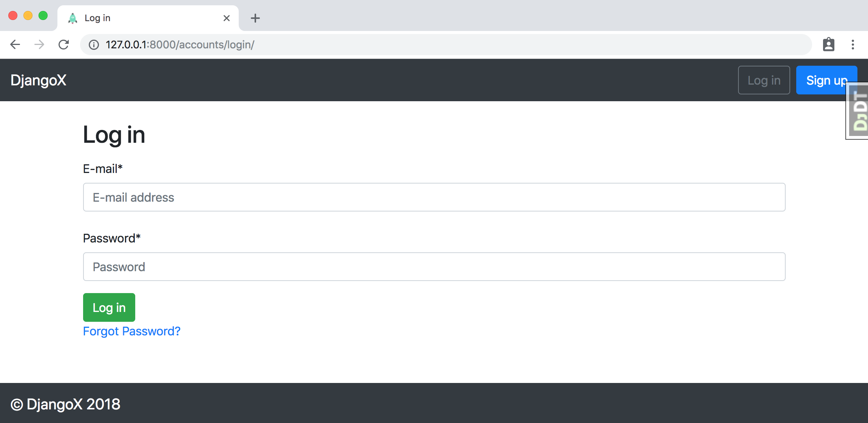Open the Chrome three-dot menu

click(853, 45)
